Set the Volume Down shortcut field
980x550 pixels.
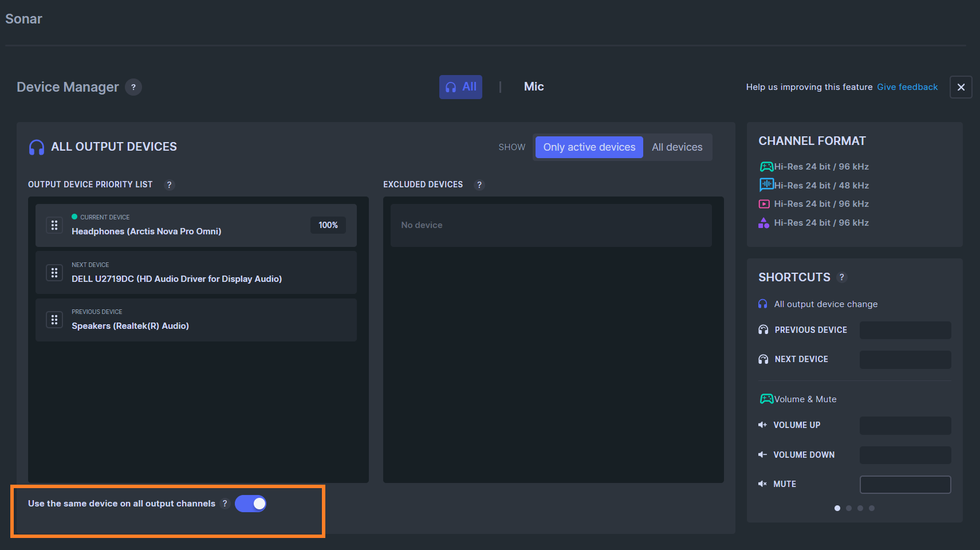click(905, 455)
